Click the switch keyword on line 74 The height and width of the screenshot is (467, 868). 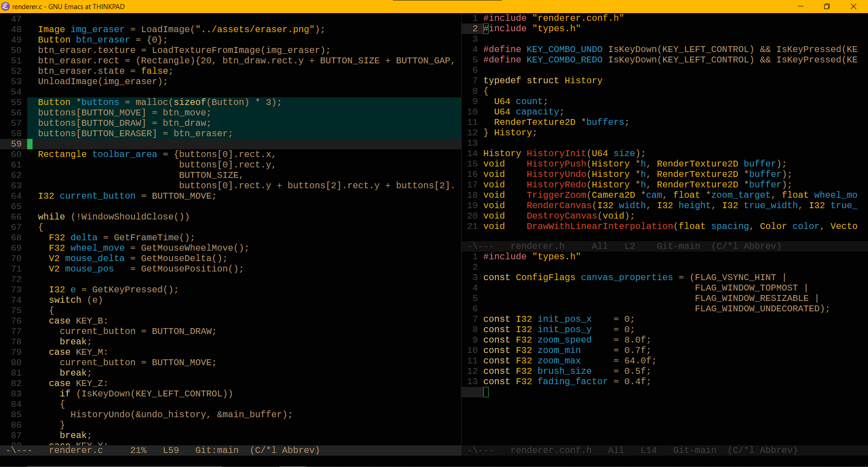coord(65,300)
